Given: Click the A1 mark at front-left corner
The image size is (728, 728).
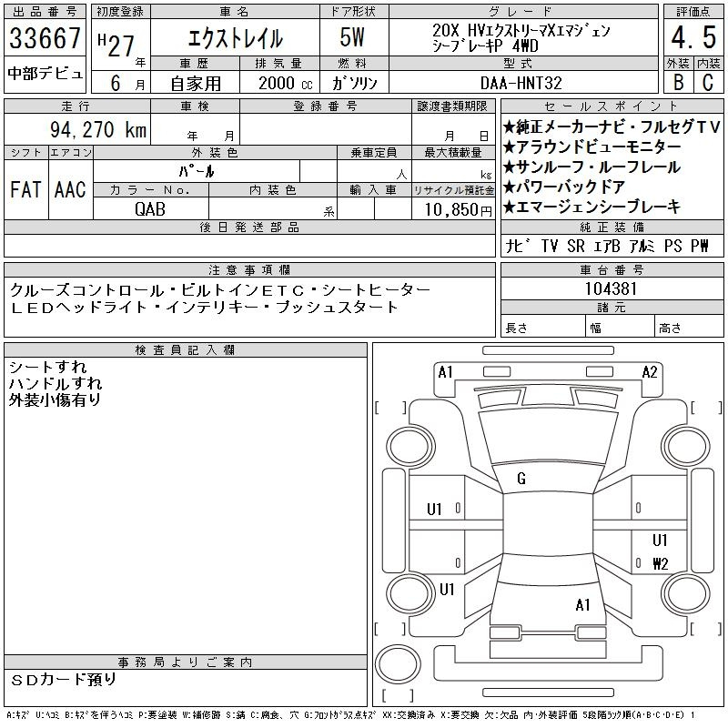Looking at the screenshot, I should point(445,372).
